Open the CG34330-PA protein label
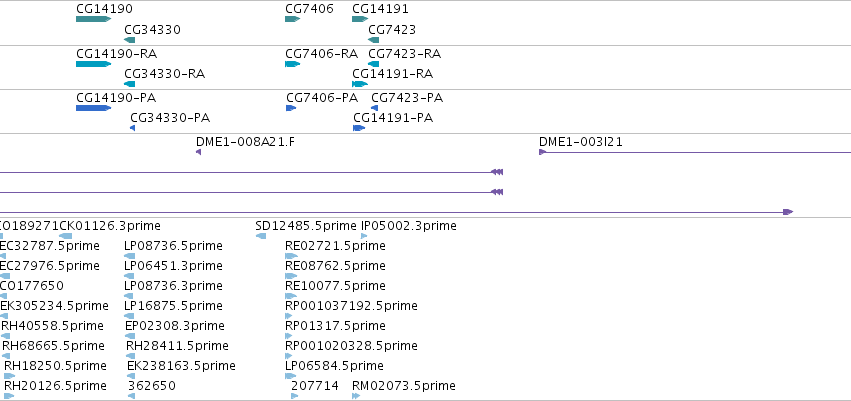The width and height of the screenshot is (851, 401). [x=170, y=118]
